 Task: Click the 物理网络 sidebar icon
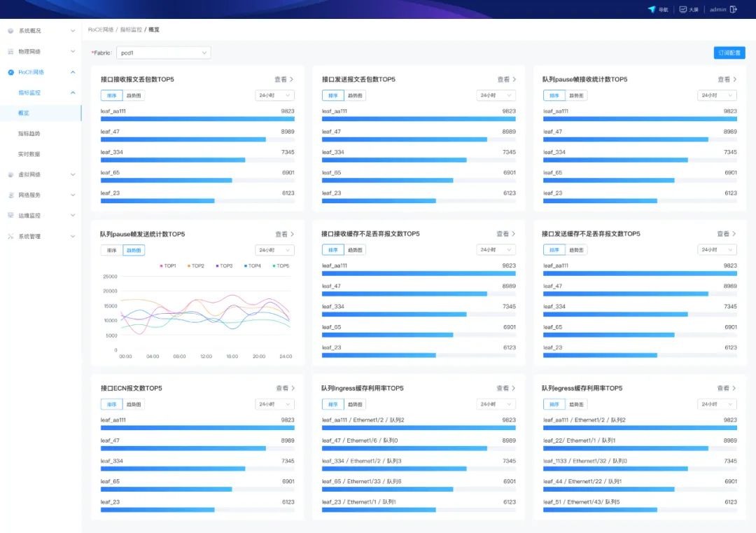10,52
